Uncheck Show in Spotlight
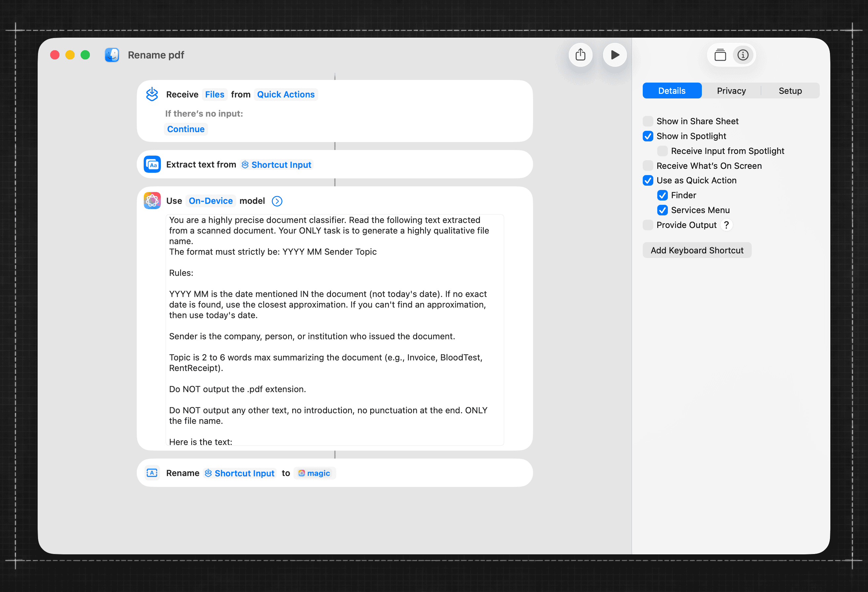Screen dimensions: 868x592 click(x=648, y=136)
